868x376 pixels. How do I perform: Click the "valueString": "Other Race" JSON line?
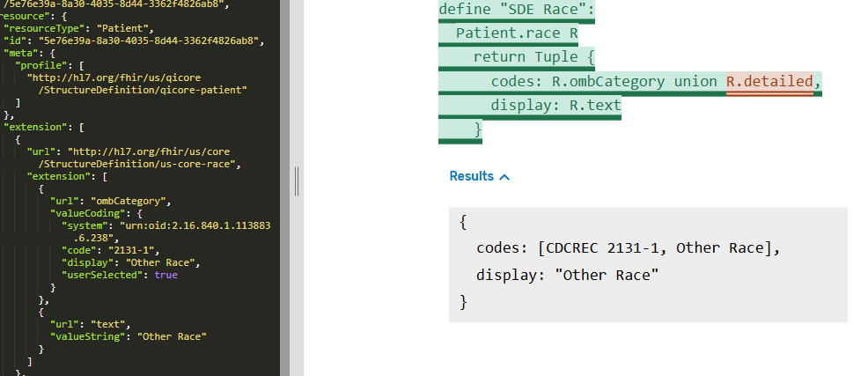128,336
